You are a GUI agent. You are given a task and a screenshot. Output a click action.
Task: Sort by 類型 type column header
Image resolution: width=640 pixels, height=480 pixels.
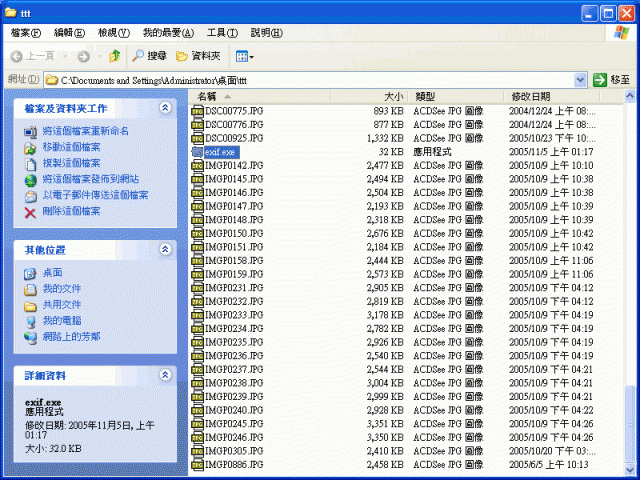tap(456, 97)
